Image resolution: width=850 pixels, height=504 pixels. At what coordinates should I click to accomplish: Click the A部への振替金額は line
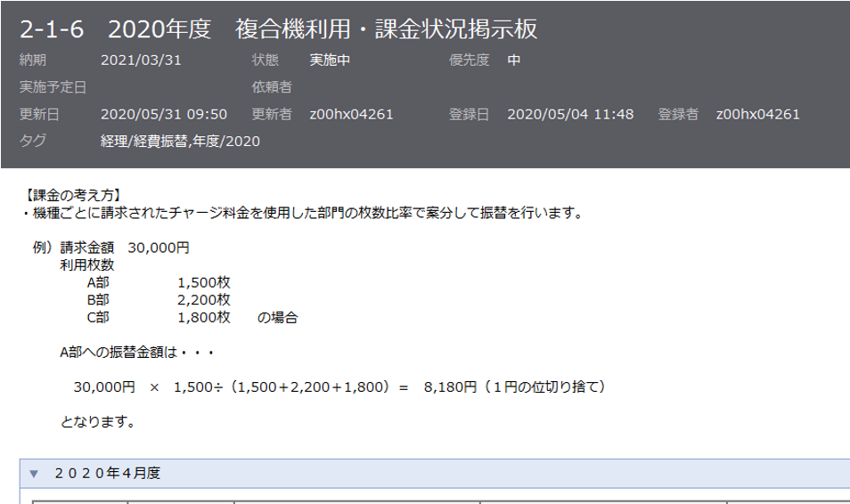[137, 353]
